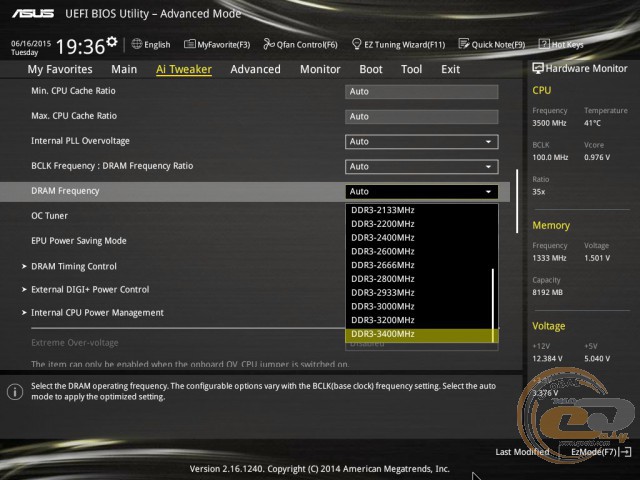The width and height of the screenshot is (640, 480).
Task: Switch to EzMode(F7)
Action: (601, 452)
